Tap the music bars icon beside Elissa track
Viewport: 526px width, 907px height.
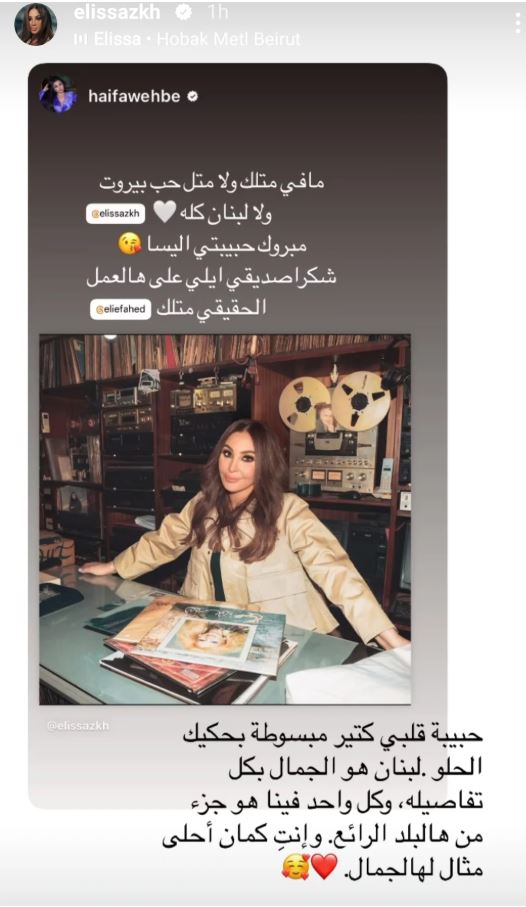[80, 39]
